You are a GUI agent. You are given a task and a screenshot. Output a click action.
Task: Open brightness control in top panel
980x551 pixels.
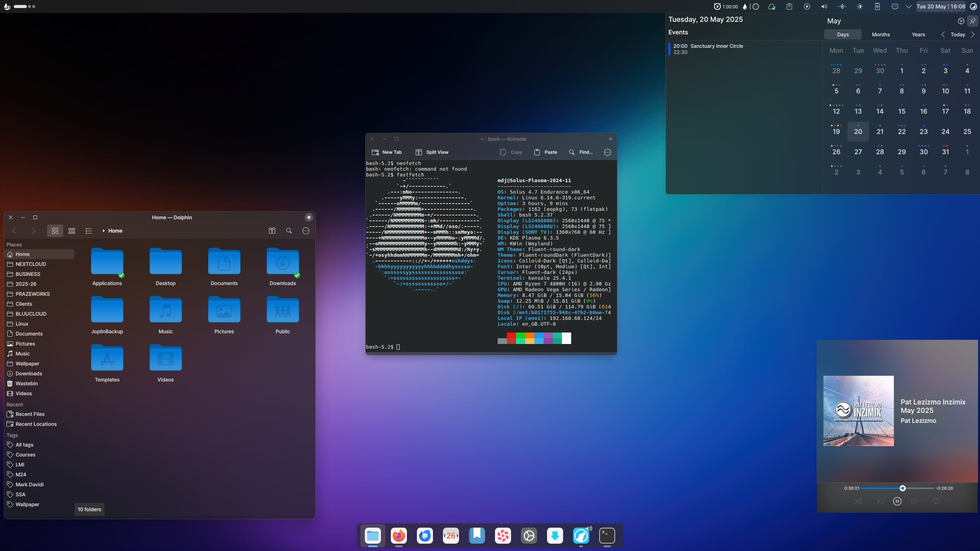(x=860, y=7)
